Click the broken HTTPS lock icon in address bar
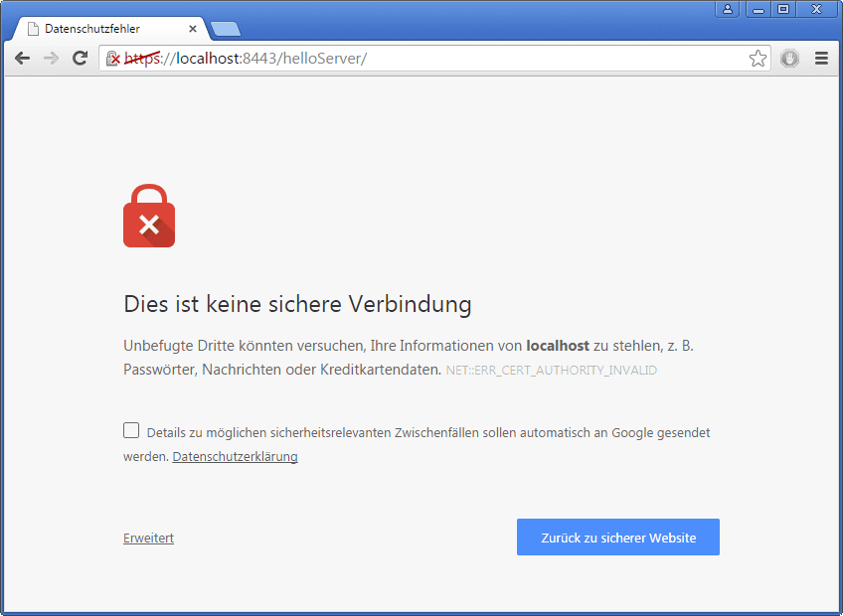 click(x=113, y=59)
